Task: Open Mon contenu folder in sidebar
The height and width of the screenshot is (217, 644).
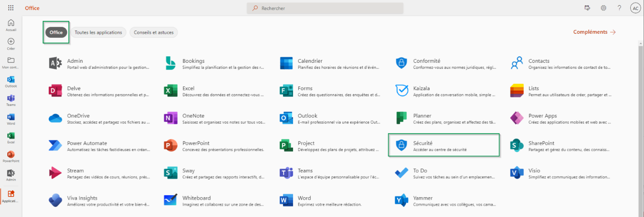Action: [x=11, y=61]
